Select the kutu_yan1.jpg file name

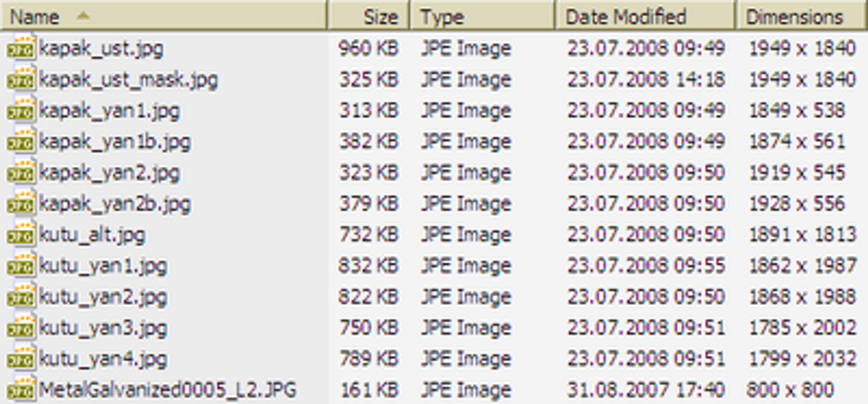(103, 266)
